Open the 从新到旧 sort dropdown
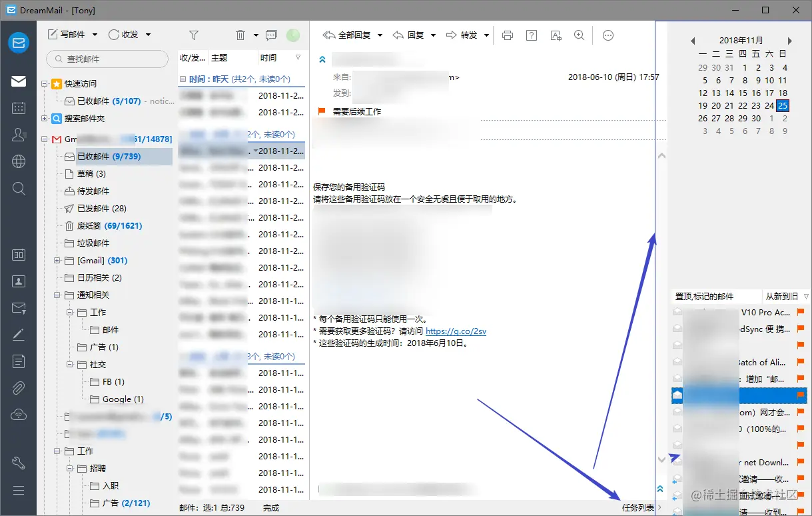Image resolution: width=812 pixels, height=516 pixels. click(x=786, y=296)
